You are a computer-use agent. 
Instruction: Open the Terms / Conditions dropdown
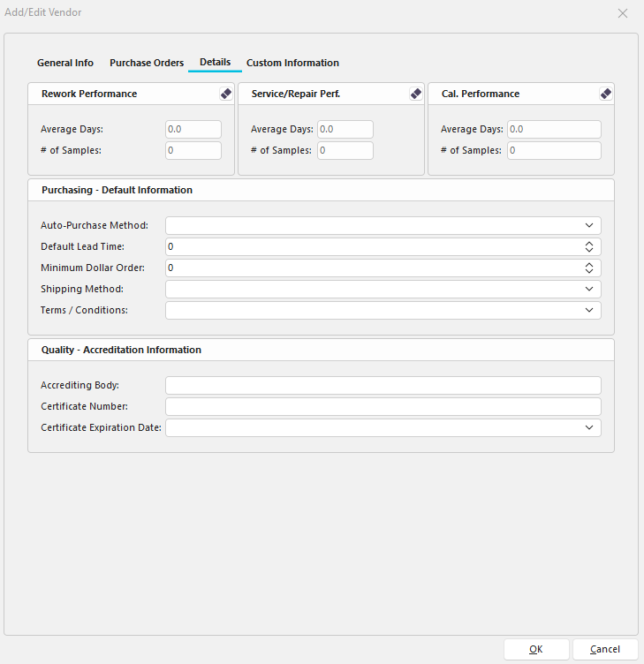pos(589,311)
